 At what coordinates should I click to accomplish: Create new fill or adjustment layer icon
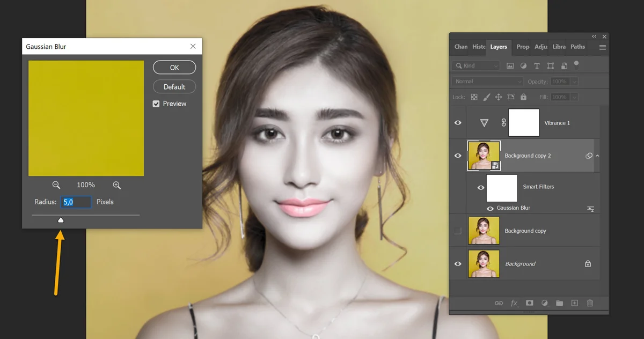point(544,303)
